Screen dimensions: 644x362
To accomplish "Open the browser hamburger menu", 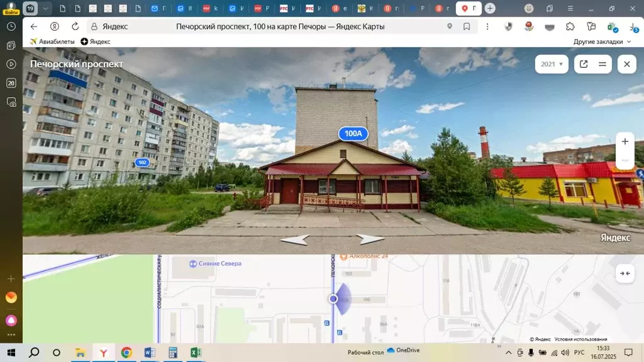I will tap(570, 8).
